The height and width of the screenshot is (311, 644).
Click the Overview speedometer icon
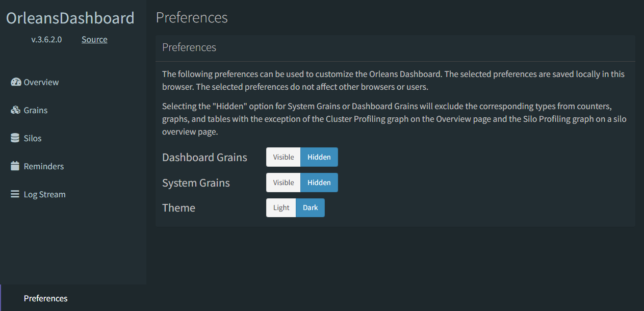pyautogui.click(x=16, y=82)
